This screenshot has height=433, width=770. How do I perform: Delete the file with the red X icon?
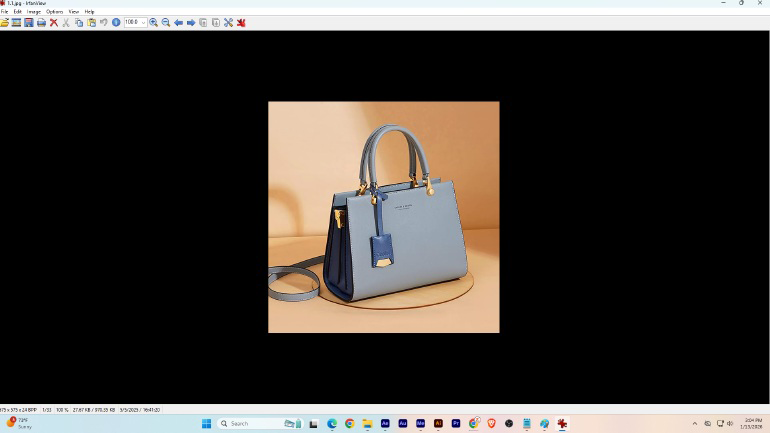click(x=54, y=22)
